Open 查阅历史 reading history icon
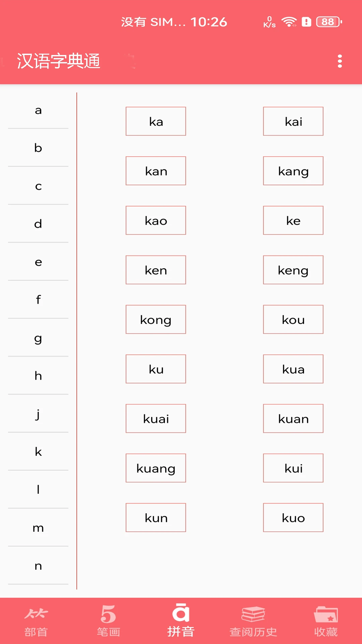This screenshot has width=362, height=644. 253,618
